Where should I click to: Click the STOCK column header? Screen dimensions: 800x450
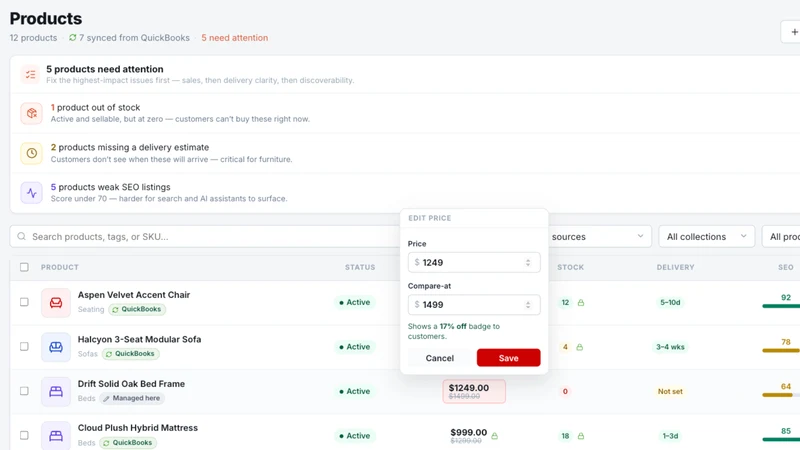(570, 267)
